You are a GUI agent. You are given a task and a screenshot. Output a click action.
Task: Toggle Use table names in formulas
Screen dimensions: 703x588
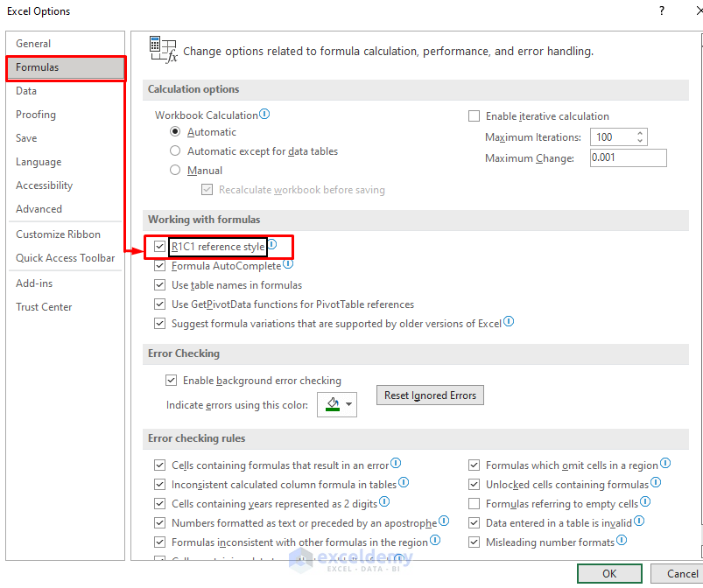pos(159,285)
